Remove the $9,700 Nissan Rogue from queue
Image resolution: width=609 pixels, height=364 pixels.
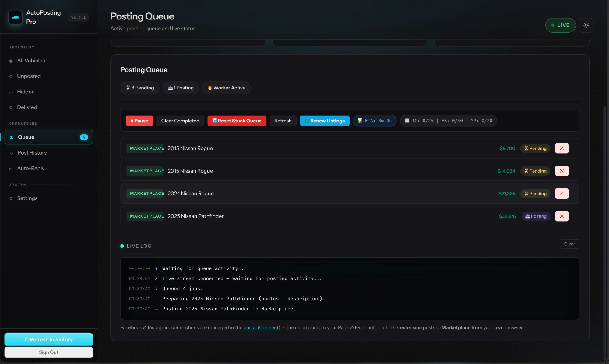pyautogui.click(x=562, y=148)
